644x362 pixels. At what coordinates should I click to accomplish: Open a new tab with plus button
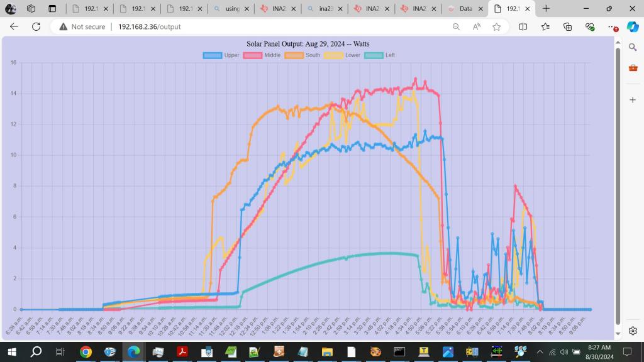pyautogui.click(x=546, y=9)
